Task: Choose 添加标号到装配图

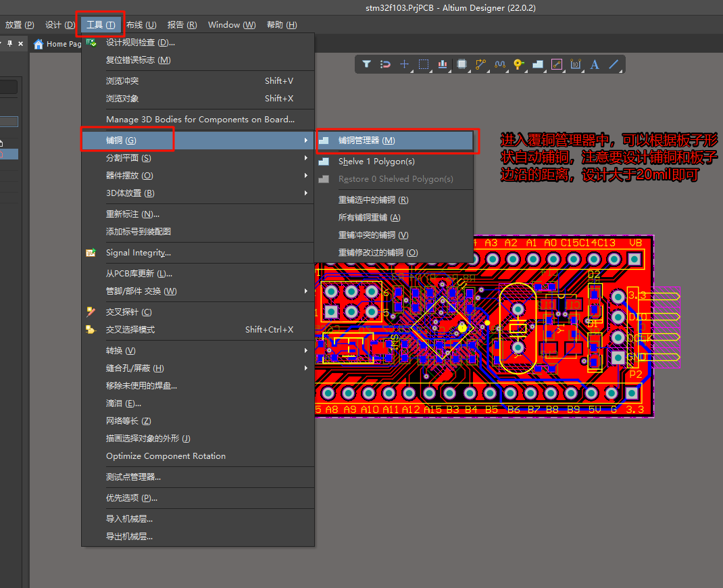Action: point(198,232)
